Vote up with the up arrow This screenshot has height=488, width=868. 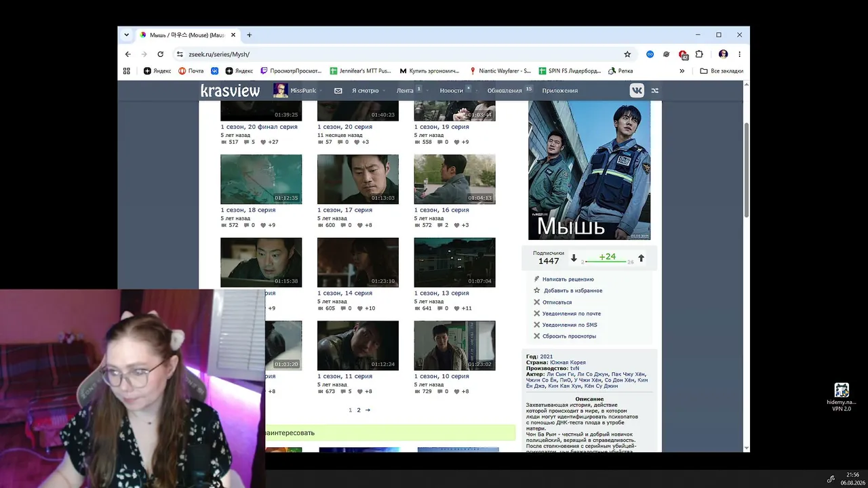pos(641,258)
